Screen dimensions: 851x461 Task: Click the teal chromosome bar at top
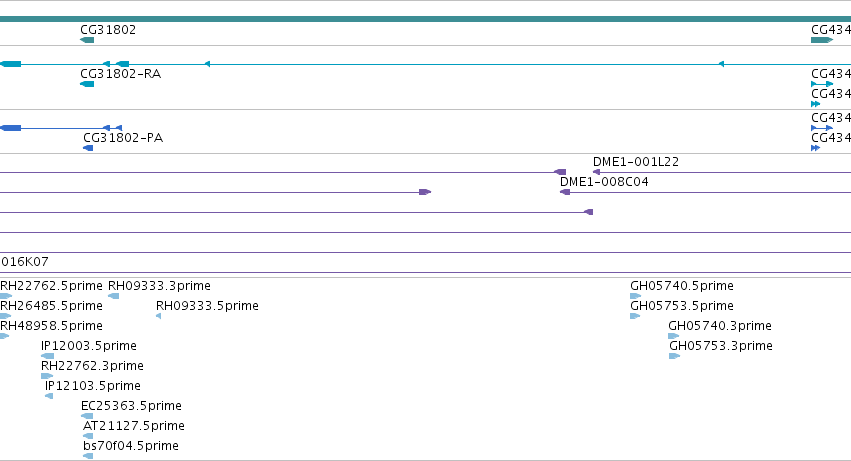426,19
